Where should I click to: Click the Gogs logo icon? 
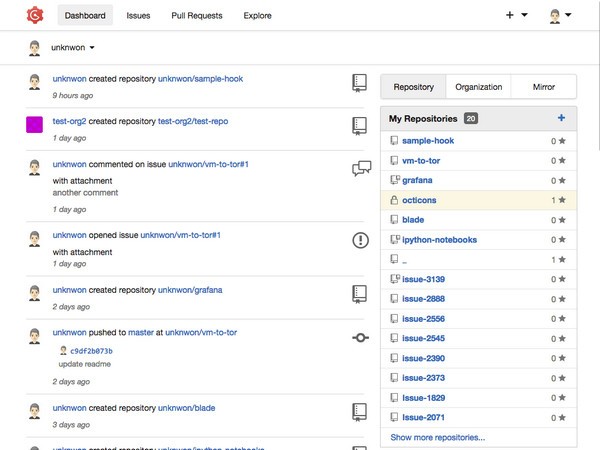pyautogui.click(x=35, y=16)
